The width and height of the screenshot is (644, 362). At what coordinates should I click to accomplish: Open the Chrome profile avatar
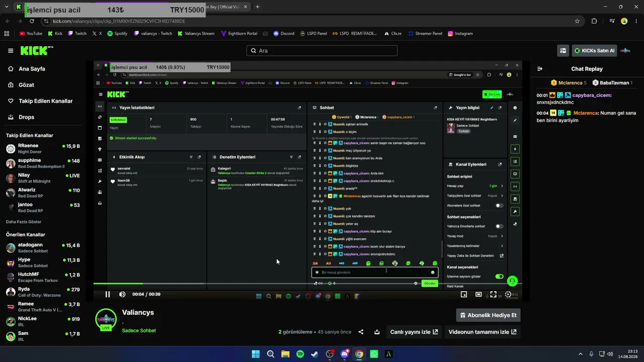coord(624,21)
